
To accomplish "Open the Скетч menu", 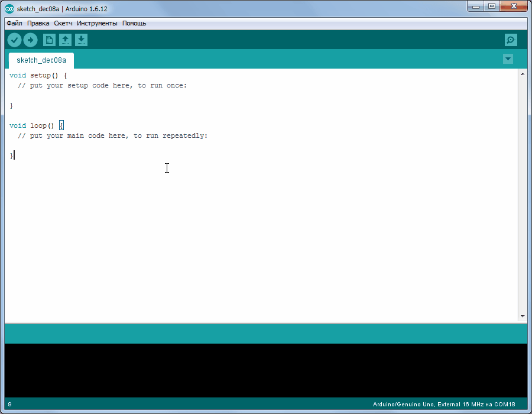I will pos(63,23).
